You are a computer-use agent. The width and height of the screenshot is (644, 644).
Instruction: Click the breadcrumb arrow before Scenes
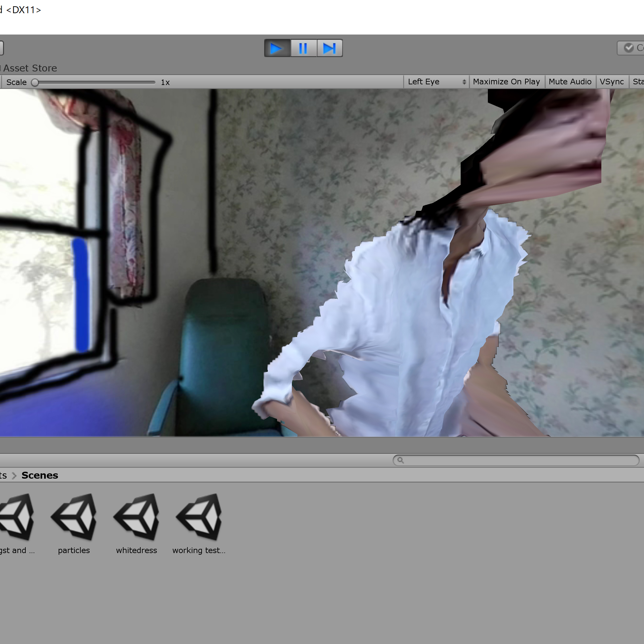pos(14,475)
